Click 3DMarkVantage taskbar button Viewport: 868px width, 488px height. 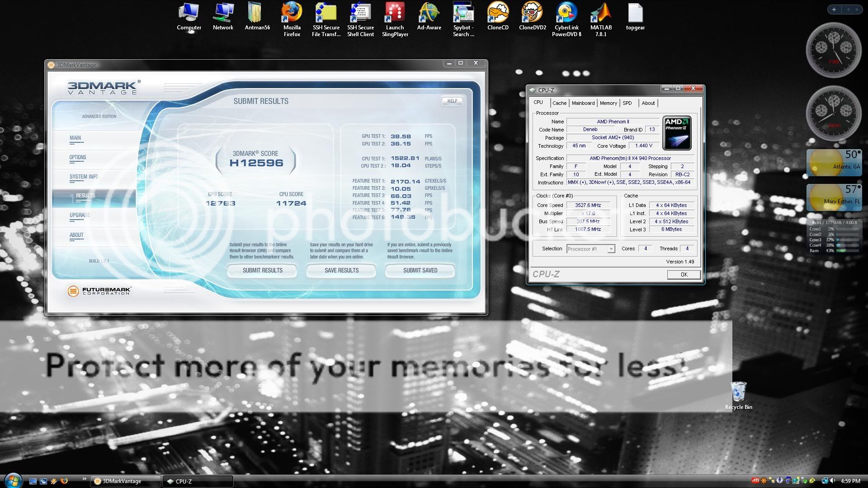(x=126, y=481)
